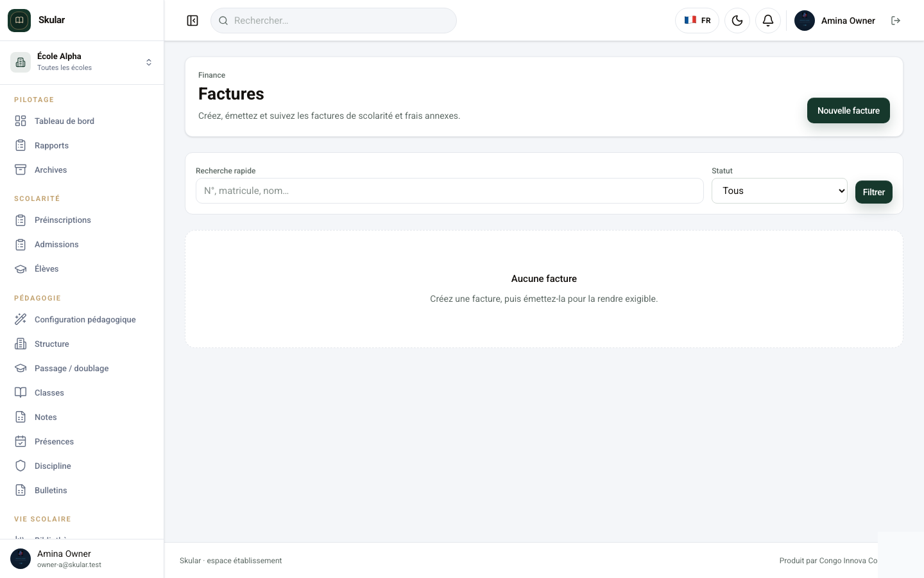Viewport: 924px width, 578px height.
Task: Click the Filtrer button
Action: [x=874, y=192]
